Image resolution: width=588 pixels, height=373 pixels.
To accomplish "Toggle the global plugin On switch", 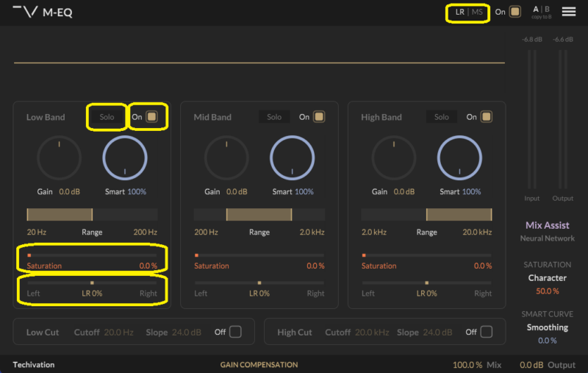I will (x=515, y=12).
